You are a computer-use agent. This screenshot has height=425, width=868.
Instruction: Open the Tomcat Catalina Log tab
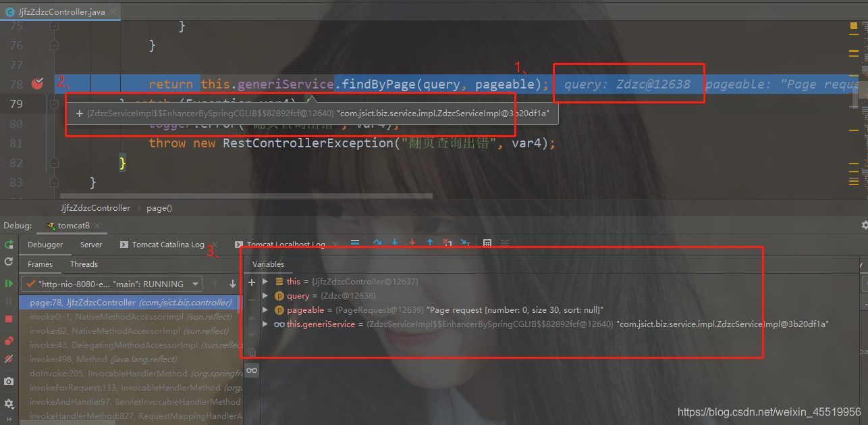pos(162,245)
